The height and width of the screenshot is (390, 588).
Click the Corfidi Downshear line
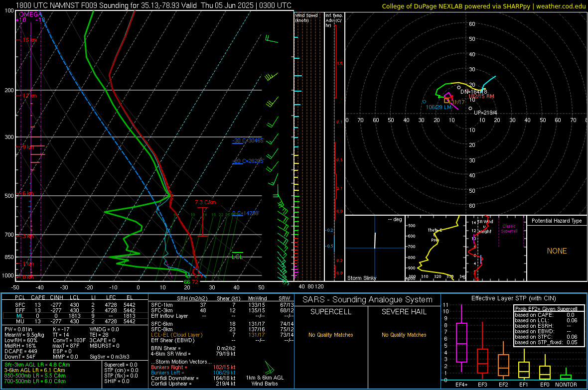point(193,378)
